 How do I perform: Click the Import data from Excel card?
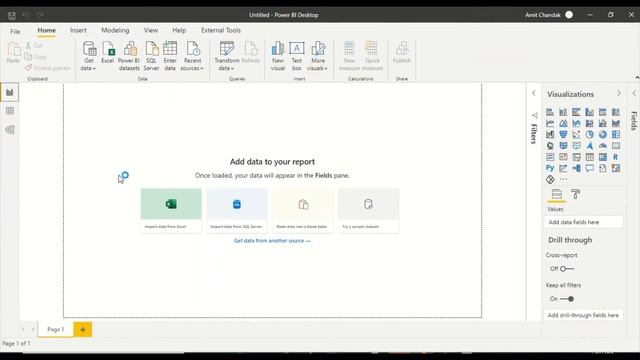[171, 211]
